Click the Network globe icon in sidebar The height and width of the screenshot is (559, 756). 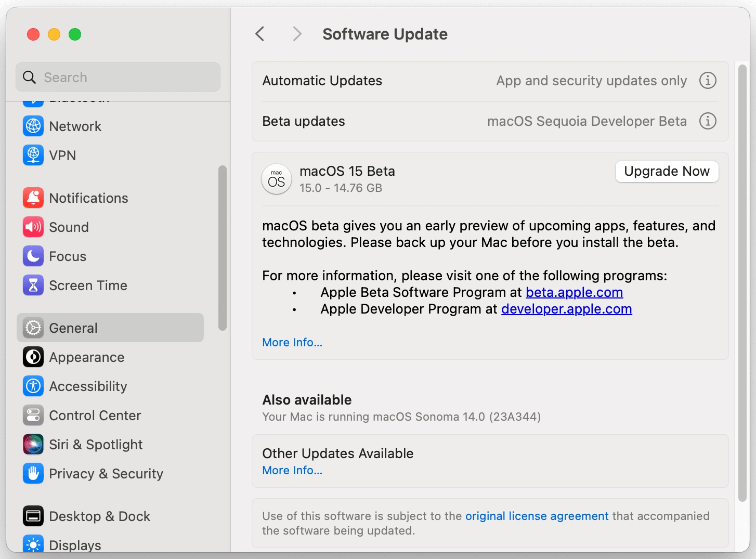coord(33,126)
